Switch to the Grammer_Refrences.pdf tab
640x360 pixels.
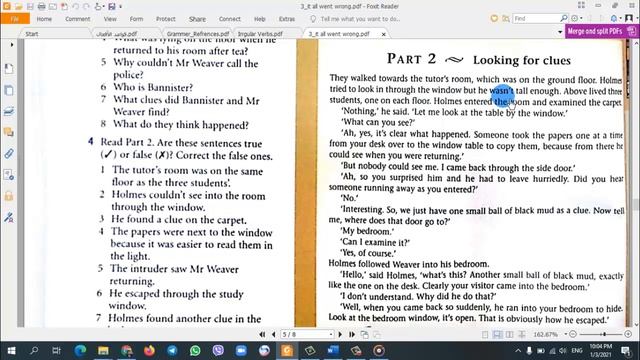point(198,34)
